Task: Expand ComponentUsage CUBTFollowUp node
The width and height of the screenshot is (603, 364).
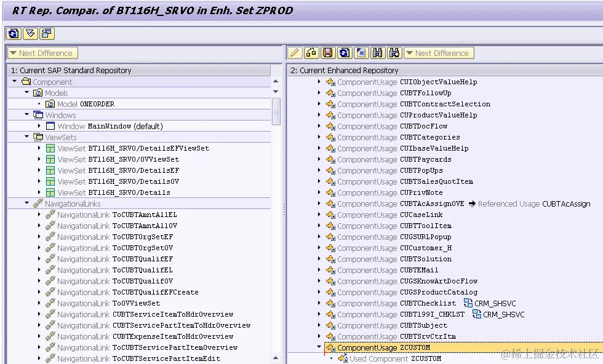Action: 319,93
